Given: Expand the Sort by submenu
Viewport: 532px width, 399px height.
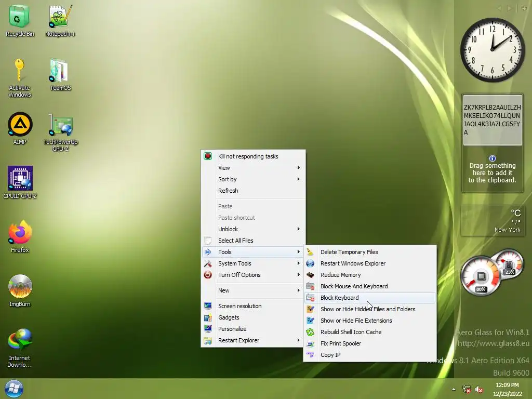Looking at the screenshot, I should (x=254, y=179).
